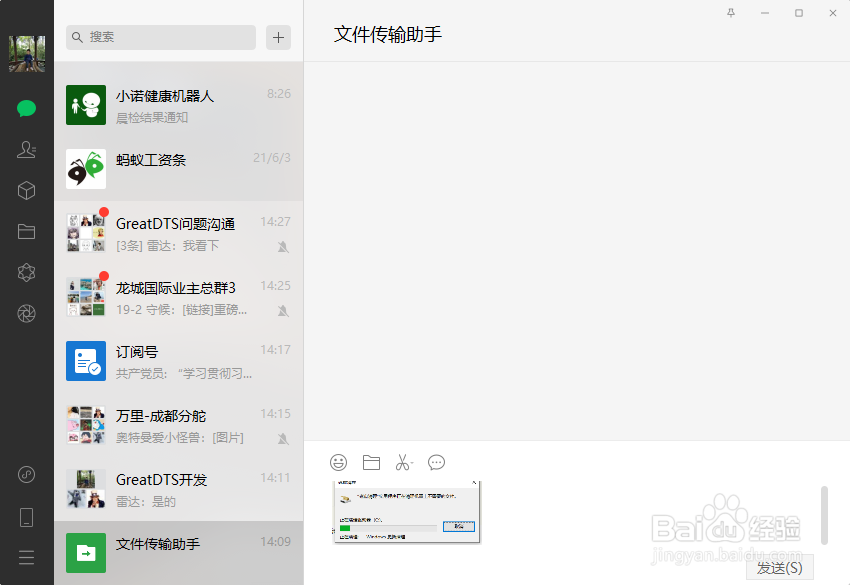
Task: Click the search input field
Action: pyautogui.click(x=161, y=37)
